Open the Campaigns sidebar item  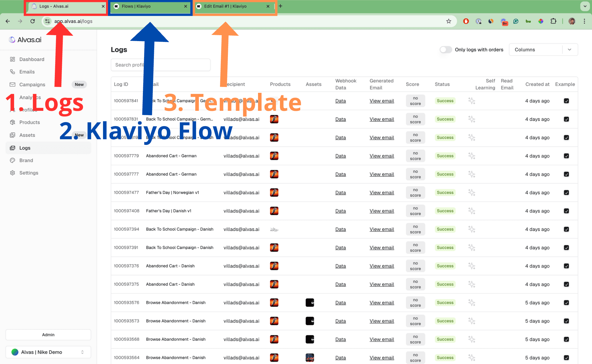pyautogui.click(x=32, y=84)
